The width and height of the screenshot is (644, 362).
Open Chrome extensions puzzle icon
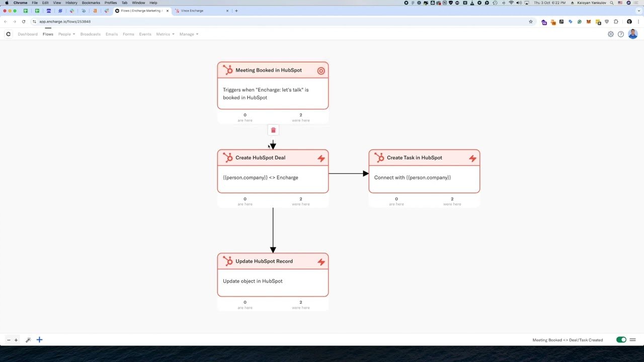click(616, 22)
